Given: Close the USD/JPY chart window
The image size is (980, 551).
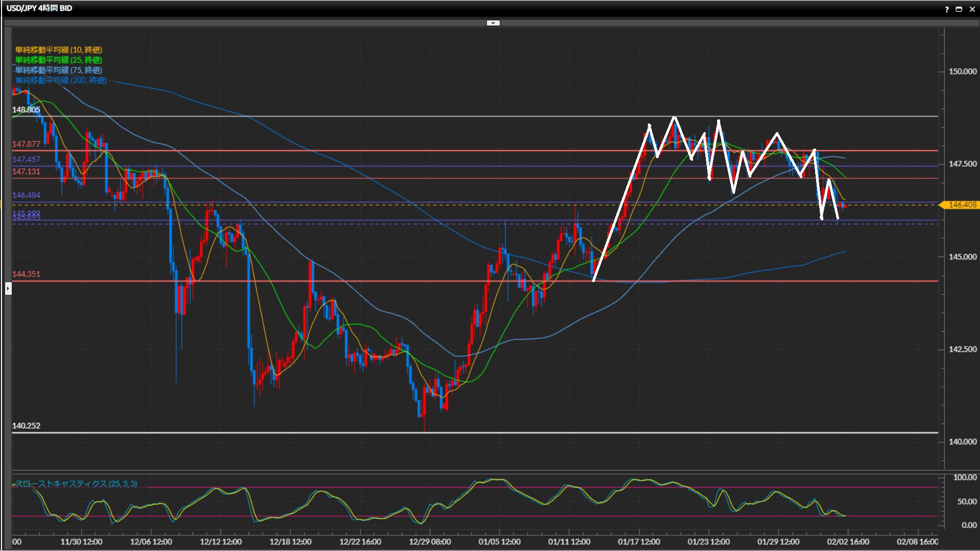Looking at the screenshot, I should tap(972, 9).
